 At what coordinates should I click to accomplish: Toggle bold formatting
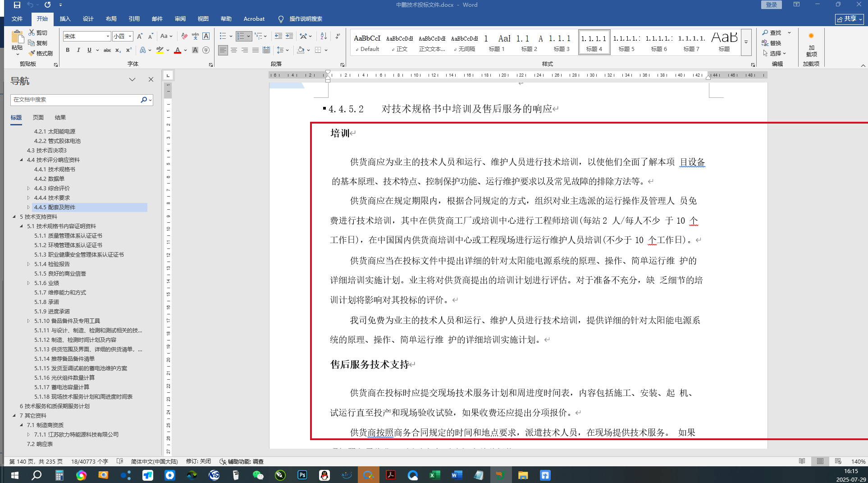(x=68, y=50)
